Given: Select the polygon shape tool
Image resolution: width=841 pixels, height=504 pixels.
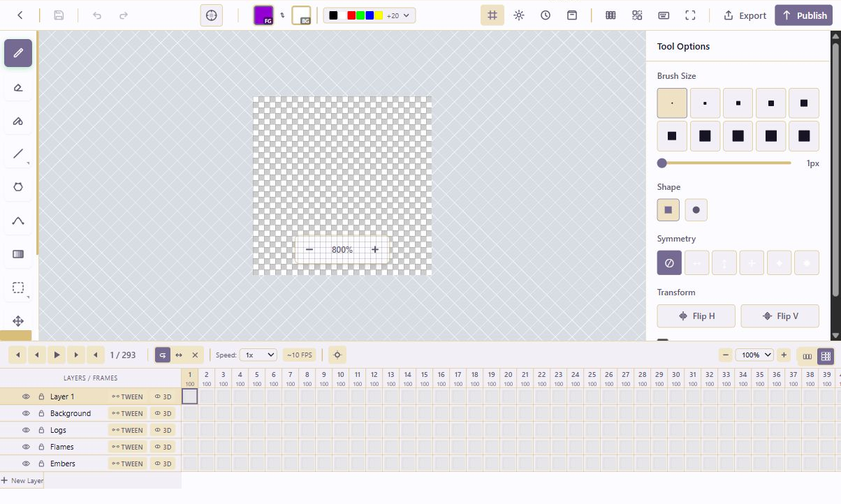Looking at the screenshot, I should [18, 187].
